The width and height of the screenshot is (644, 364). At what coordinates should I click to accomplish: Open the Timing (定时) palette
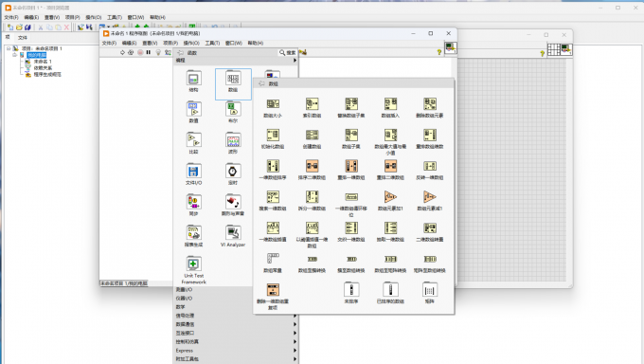(x=233, y=174)
